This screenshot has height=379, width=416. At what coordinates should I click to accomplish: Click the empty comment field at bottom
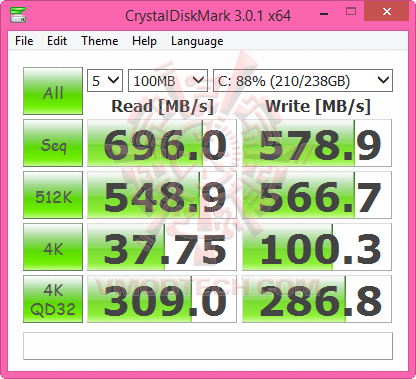point(208,346)
